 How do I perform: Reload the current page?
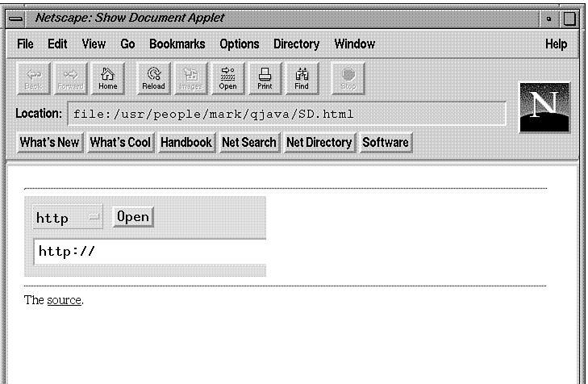tap(152, 77)
